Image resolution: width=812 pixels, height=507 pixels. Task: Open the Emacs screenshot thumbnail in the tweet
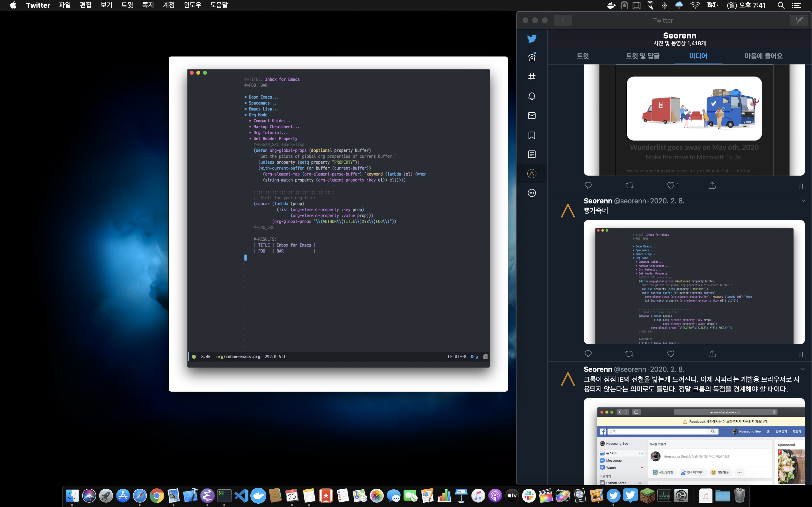pos(694,282)
